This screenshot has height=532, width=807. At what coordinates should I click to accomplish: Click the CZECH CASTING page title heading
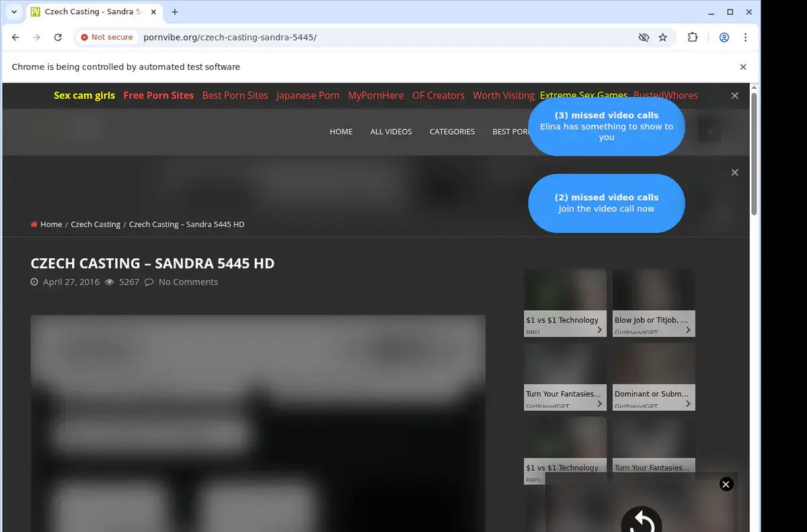[153, 264]
